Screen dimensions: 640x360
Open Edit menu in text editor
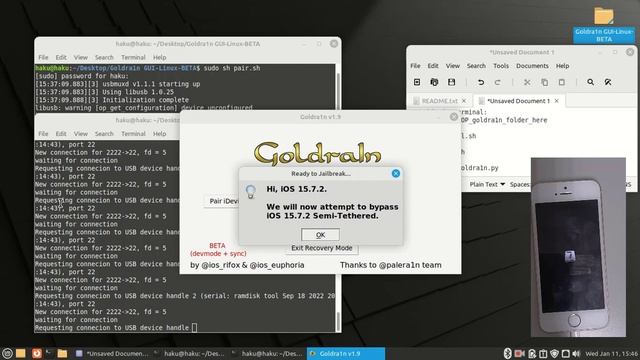pyautogui.click(x=433, y=66)
